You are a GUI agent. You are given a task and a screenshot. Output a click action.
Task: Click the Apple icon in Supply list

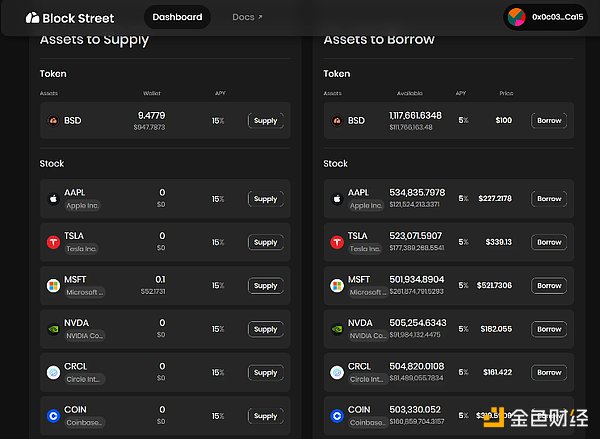tap(53, 199)
